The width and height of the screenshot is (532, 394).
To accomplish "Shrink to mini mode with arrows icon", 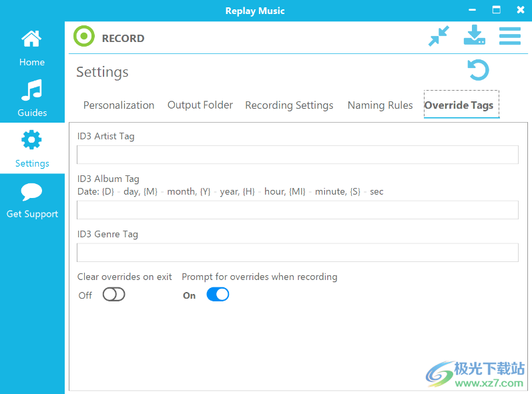I will pyautogui.click(x=439, y=36).
